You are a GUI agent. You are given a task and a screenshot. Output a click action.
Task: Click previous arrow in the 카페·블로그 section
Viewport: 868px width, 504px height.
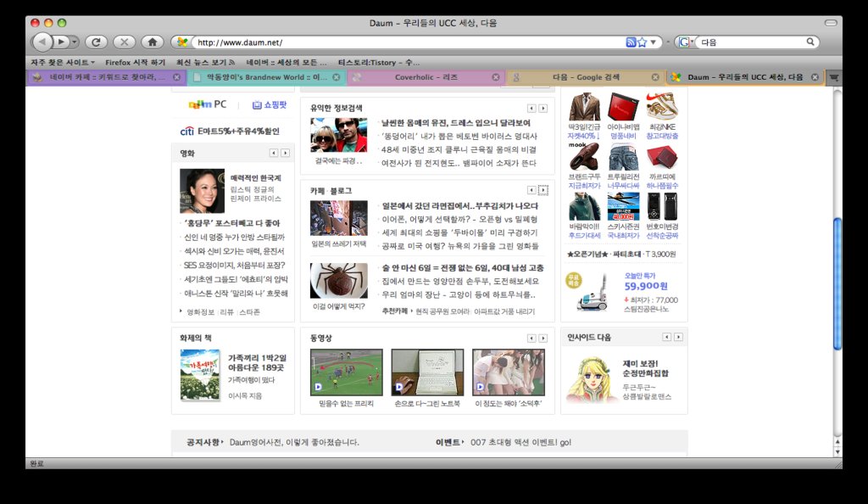click(531, 190)
